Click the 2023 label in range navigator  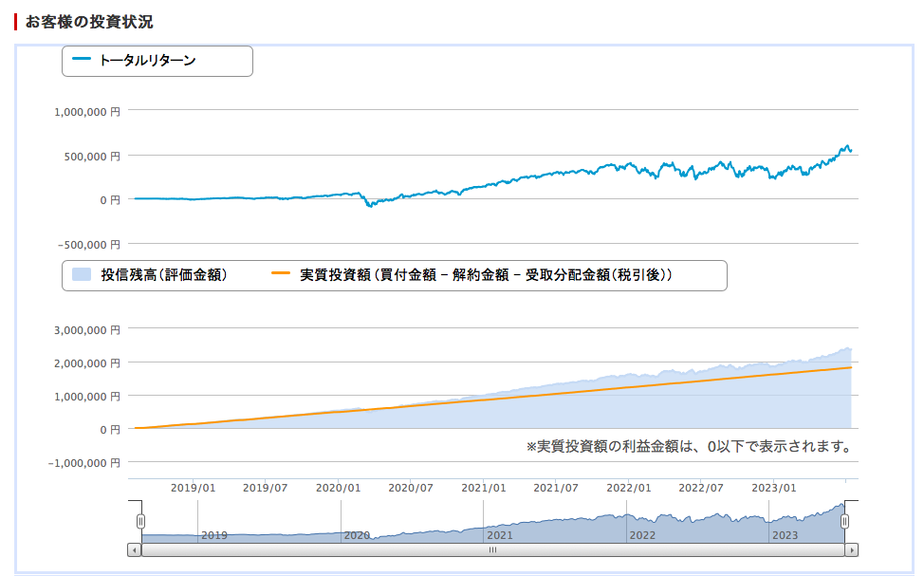785,535
